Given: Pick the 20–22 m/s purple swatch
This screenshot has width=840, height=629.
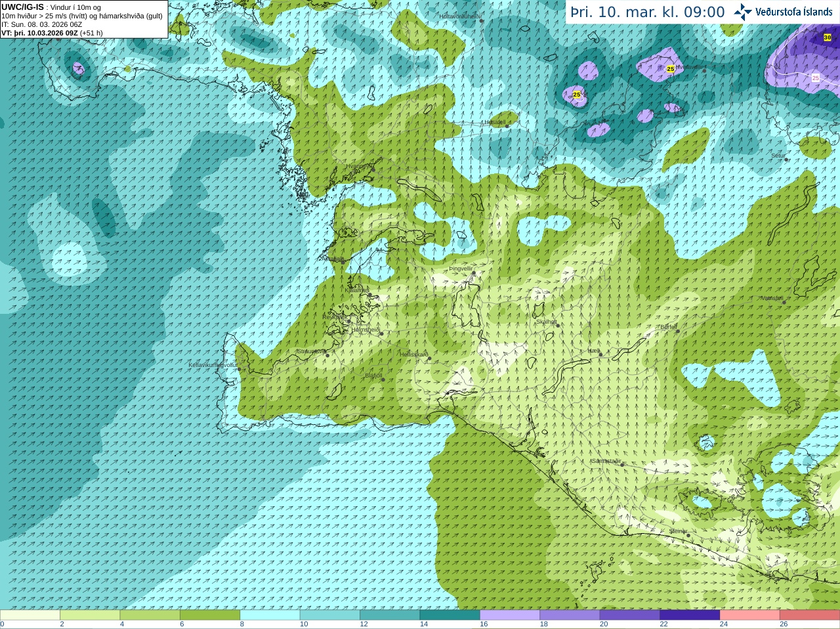Looking at the screenshot, I should click(629, 615).
